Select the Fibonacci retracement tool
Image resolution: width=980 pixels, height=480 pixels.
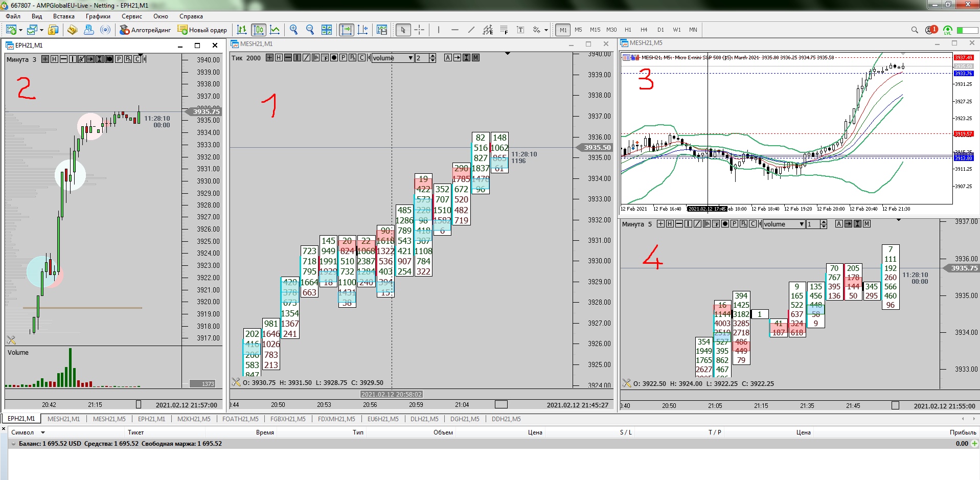pos(504,30)
